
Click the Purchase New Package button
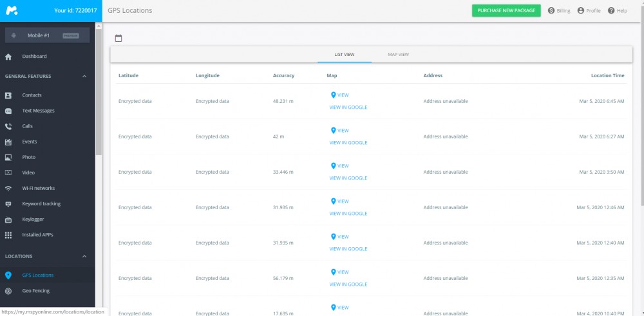click(506, 11)
